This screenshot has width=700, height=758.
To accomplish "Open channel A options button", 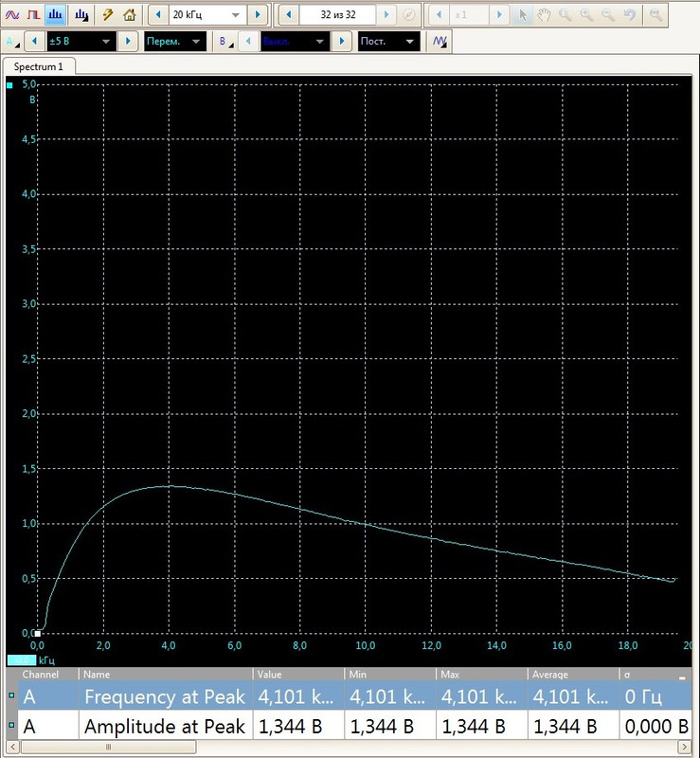I will (x=12, y=41).
